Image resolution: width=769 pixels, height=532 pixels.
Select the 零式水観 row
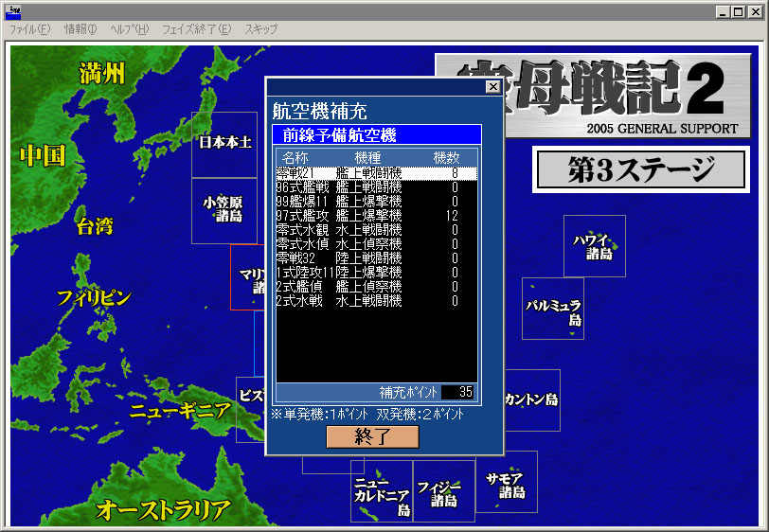coord(376,230)
